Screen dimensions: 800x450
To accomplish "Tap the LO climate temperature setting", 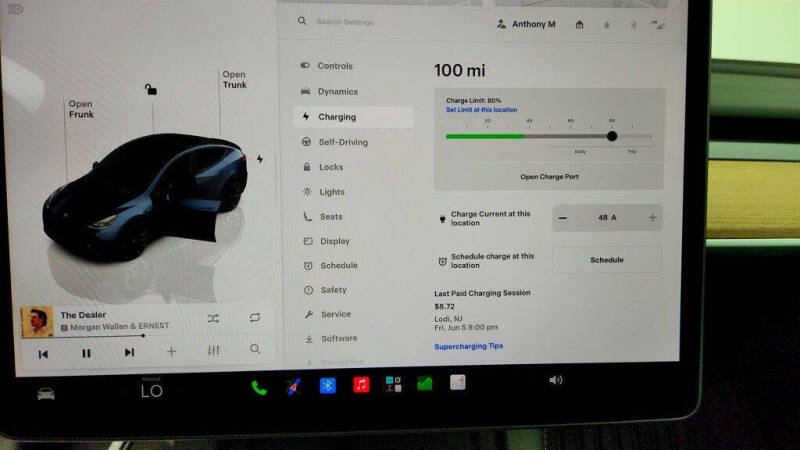I will coord(152,391).
